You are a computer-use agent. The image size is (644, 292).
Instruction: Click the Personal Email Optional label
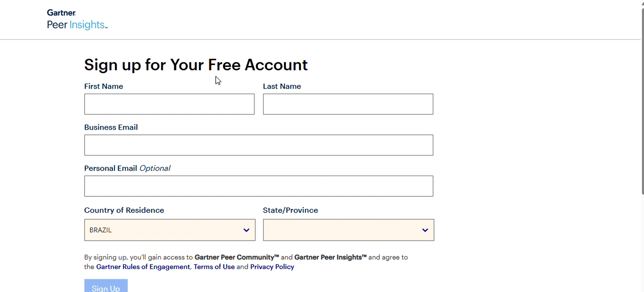(x=127, y=168)
